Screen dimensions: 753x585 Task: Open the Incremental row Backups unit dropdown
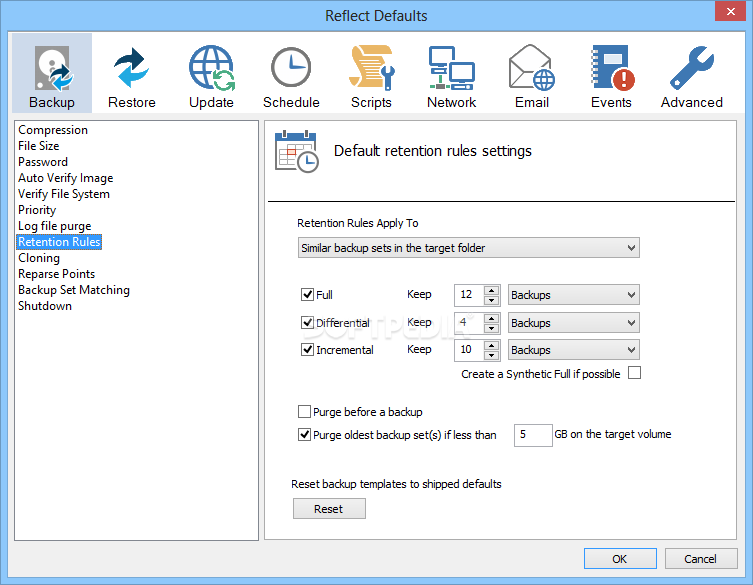[574, 350]
